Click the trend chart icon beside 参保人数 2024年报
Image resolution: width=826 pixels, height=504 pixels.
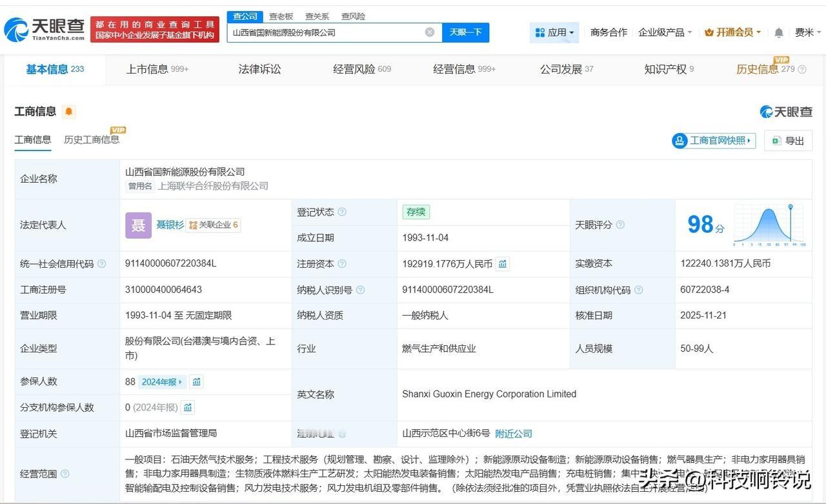tap(197, 382)
